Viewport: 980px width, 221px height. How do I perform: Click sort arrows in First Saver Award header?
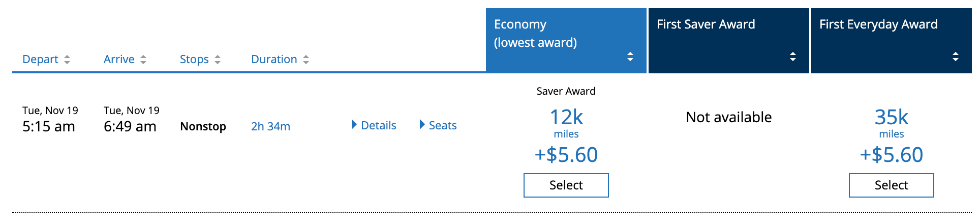point(793,57)
